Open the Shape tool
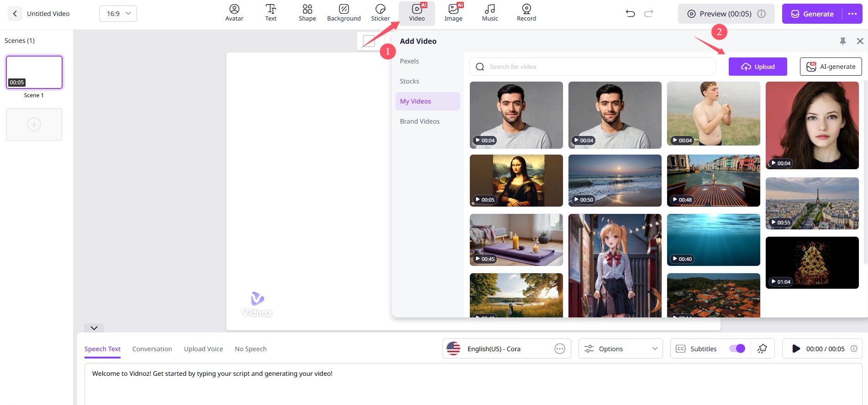This screenshot has width=868, height=405. tap(307, 13)
